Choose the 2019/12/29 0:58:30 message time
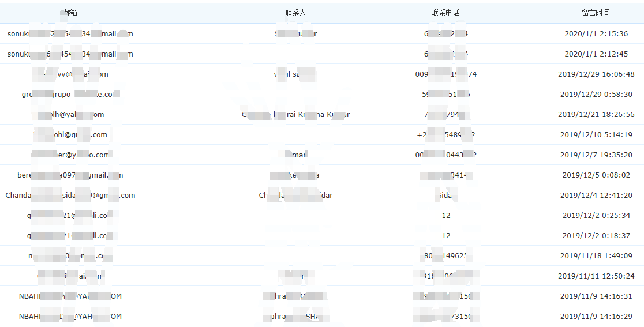 click(x=596, y=95)
